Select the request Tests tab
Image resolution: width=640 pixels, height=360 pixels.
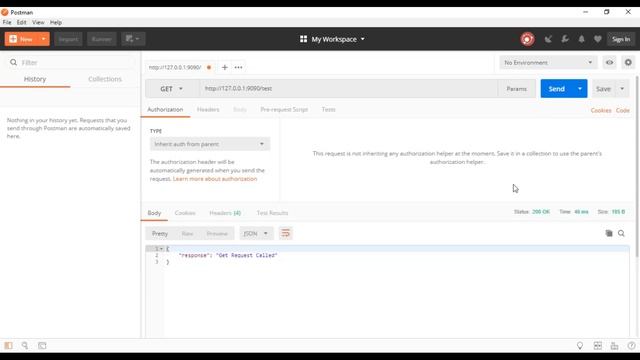[x=329, y=109]
